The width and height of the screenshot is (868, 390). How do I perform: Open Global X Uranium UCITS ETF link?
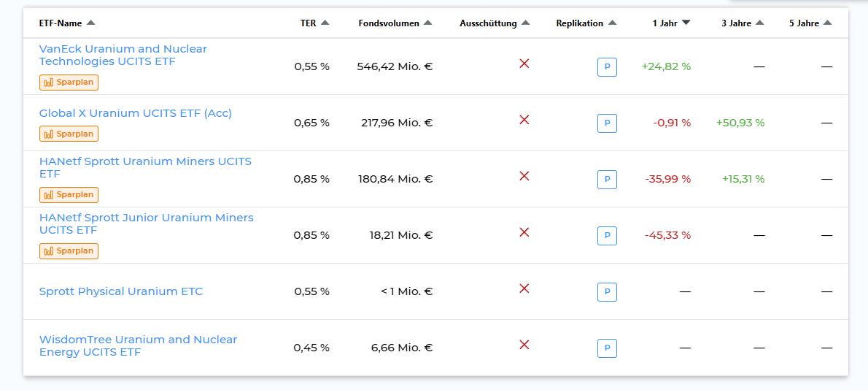click(135, 113)
